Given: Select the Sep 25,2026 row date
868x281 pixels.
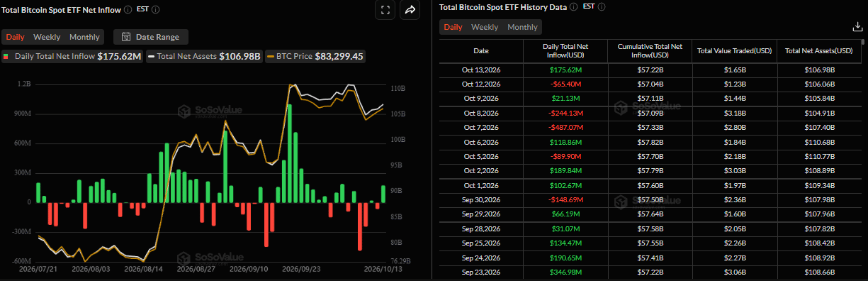Looking at the screenshot, I should pos(481,243).
